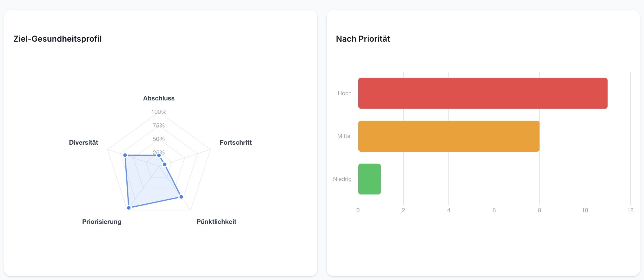The height and width of the screenshot is (280, 644).
Task: Click the Nach Priorität card title
Action: tap(363, 39)
